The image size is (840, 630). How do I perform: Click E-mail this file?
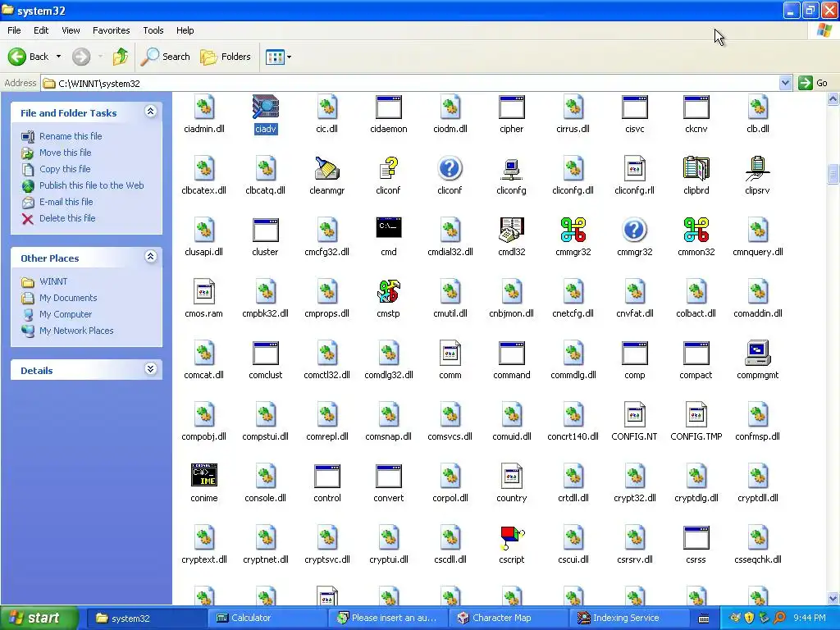66,202
